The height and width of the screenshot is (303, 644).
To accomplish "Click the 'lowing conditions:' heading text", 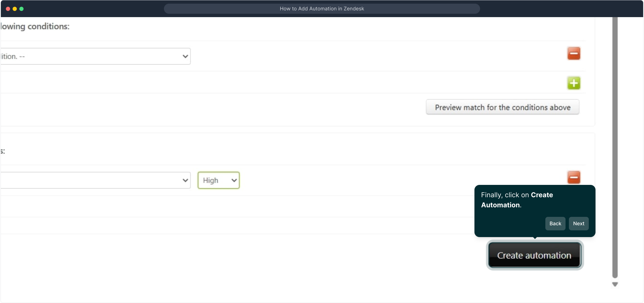I will [35, 26].
